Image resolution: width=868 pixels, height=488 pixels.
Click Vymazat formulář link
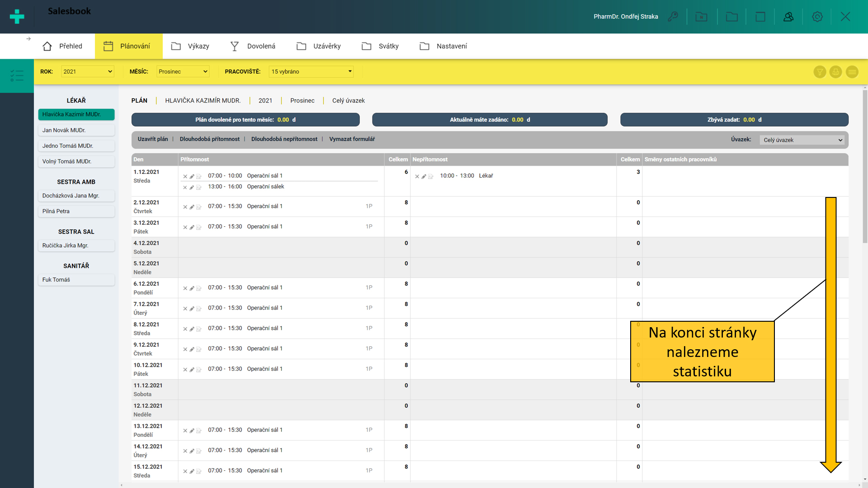pos(352,139)
